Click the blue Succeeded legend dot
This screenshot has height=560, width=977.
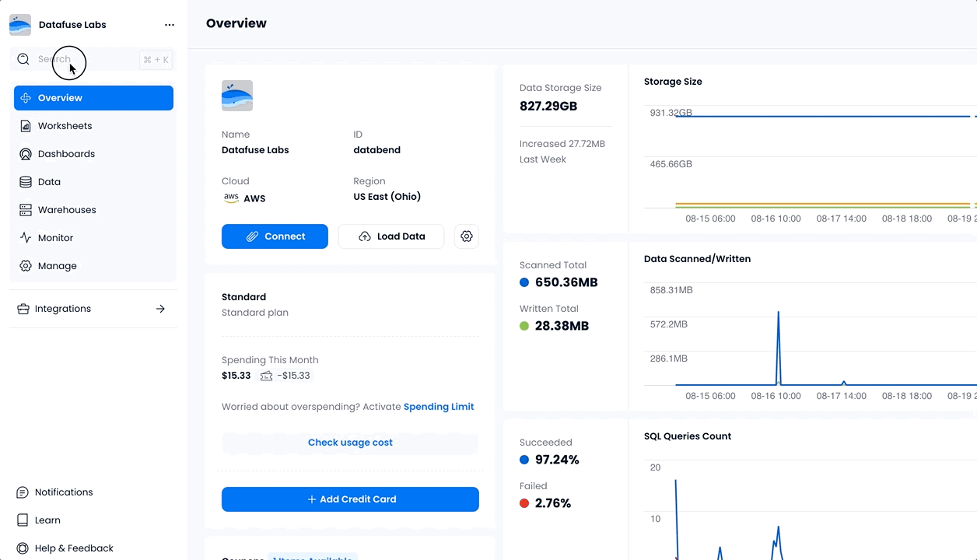tap(524, 460)
